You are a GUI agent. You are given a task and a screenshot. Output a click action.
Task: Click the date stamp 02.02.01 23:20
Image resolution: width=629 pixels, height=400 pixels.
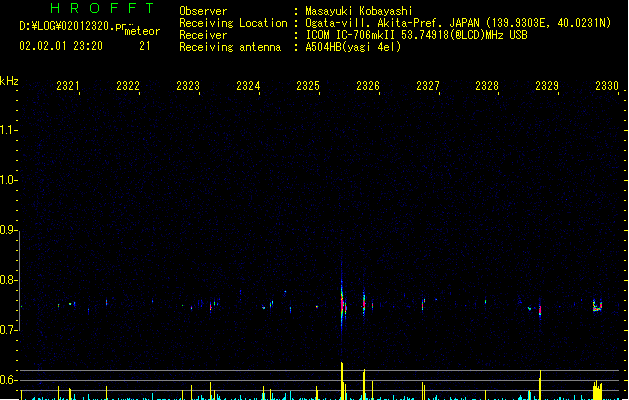tap(61, 46)
